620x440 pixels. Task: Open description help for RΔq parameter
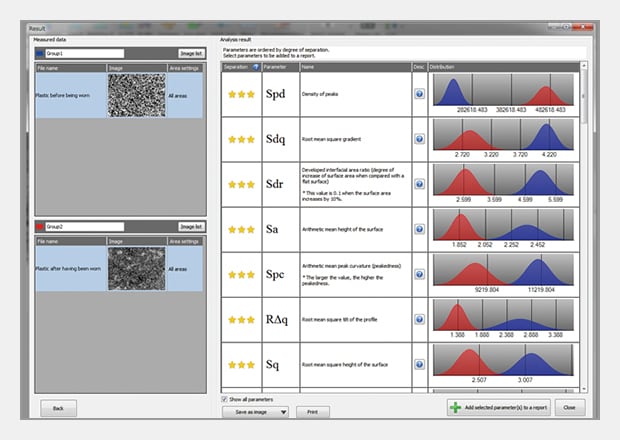point(419,319)
